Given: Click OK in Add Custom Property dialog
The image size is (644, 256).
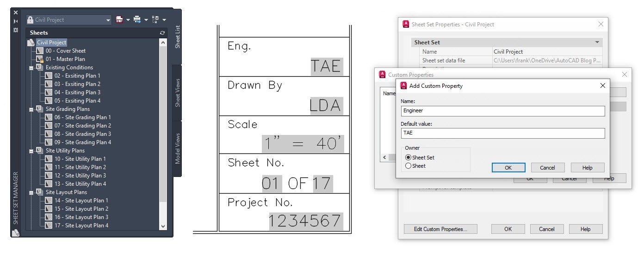Looking at the screenshot, I should click(508, 168).
